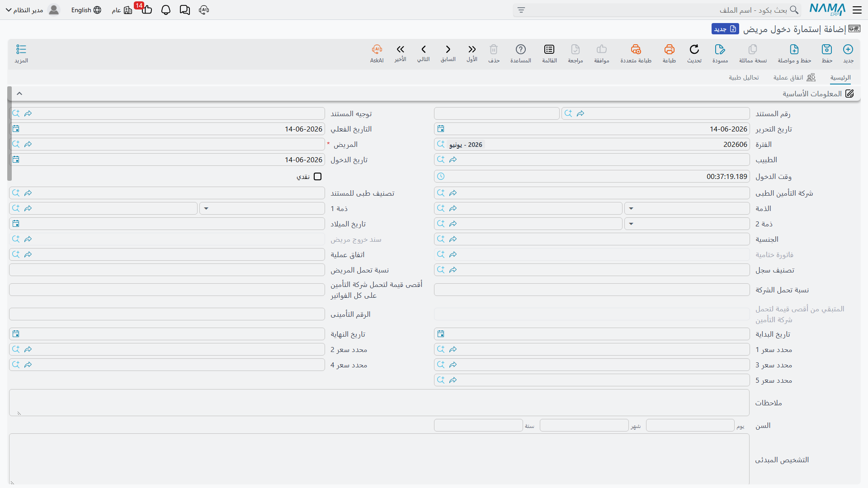
Task: Click the global search field
Action: click(657, 10)
